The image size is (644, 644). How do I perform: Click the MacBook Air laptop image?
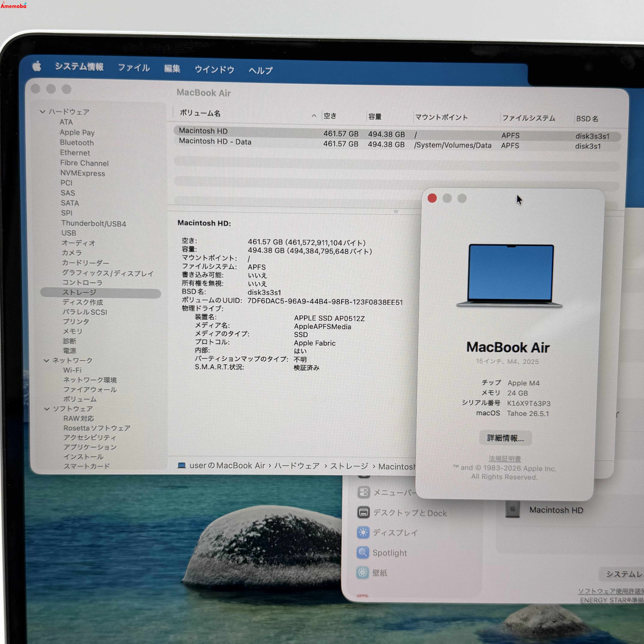[510, 276]
